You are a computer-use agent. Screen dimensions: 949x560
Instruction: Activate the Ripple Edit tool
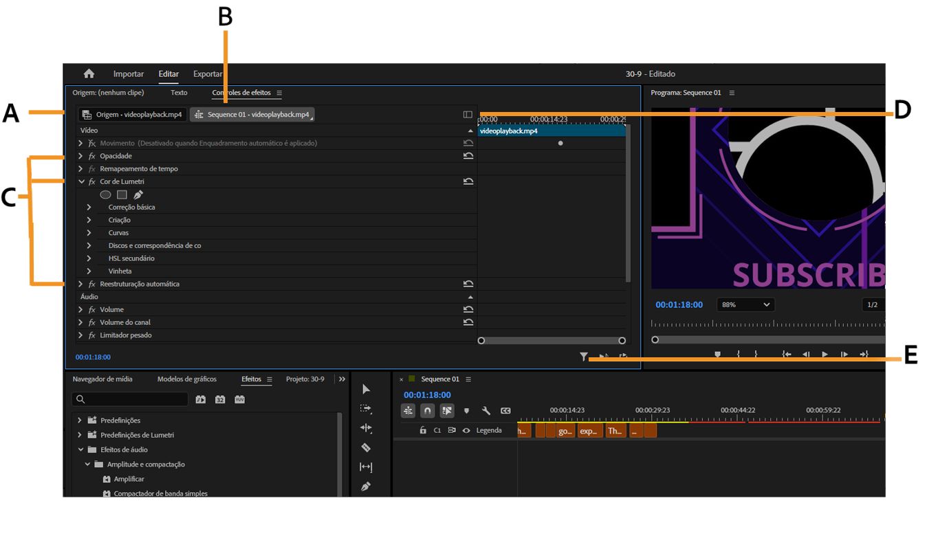tap(366, 428)
